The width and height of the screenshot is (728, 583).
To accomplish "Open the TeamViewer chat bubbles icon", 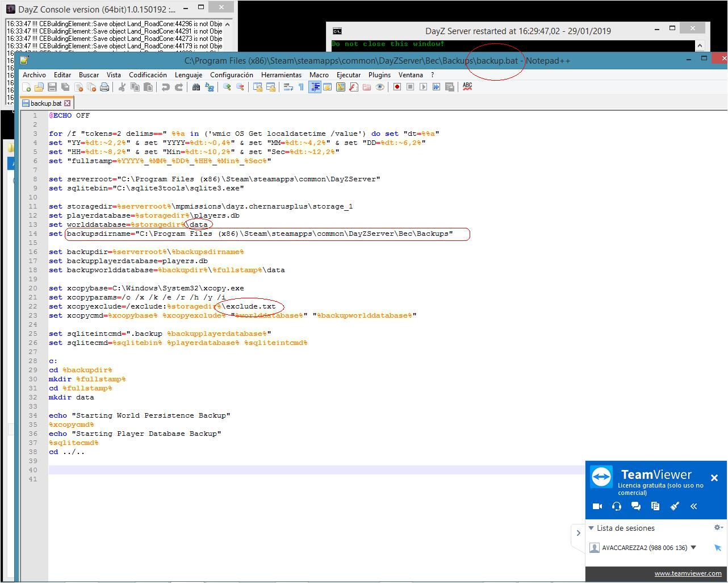I will coord(636,506).
